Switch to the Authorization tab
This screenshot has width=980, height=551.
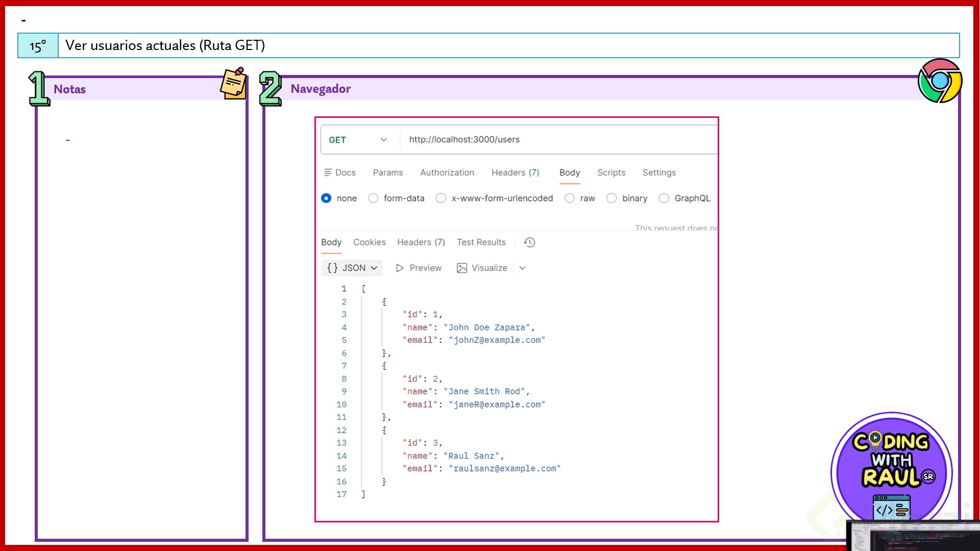(447, 172)
